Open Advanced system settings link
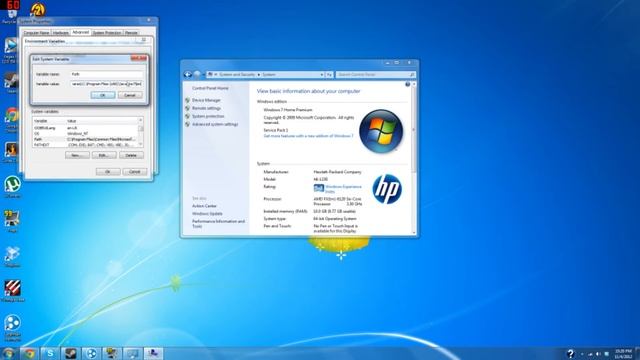Screen dimensions: 640x360 (215, 124)
